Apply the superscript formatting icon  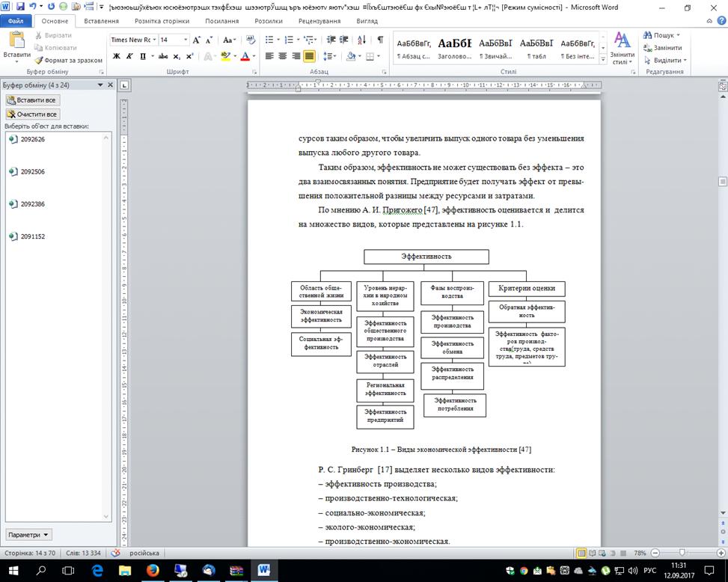[x=189, y=56]
